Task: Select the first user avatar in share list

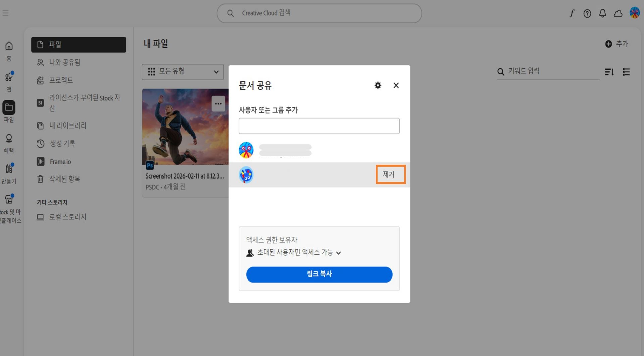Action: click(246, 150)
